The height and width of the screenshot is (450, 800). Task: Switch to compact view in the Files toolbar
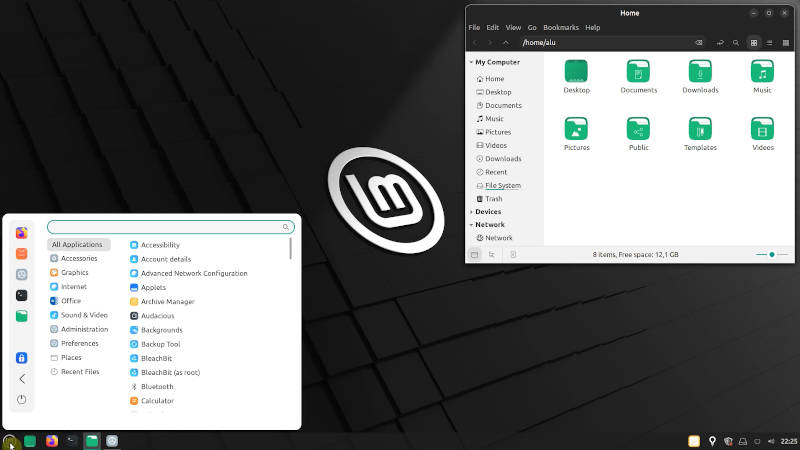786,43
